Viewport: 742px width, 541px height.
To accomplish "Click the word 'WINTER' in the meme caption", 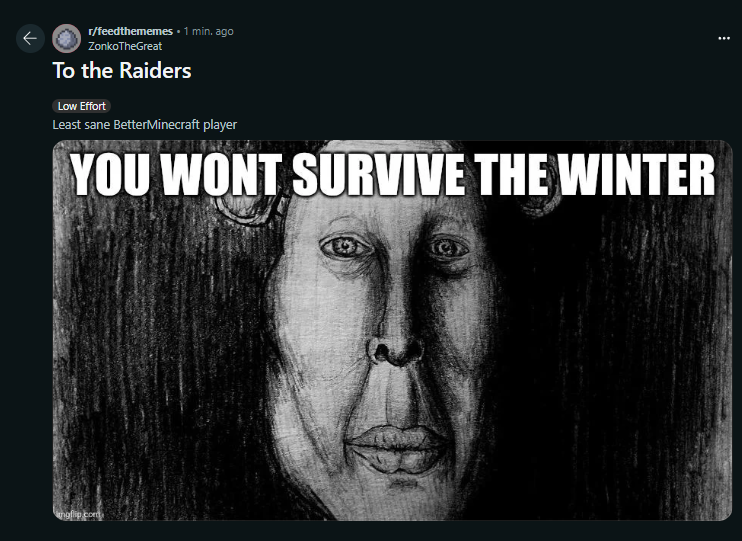I will [x=635, y=175].
